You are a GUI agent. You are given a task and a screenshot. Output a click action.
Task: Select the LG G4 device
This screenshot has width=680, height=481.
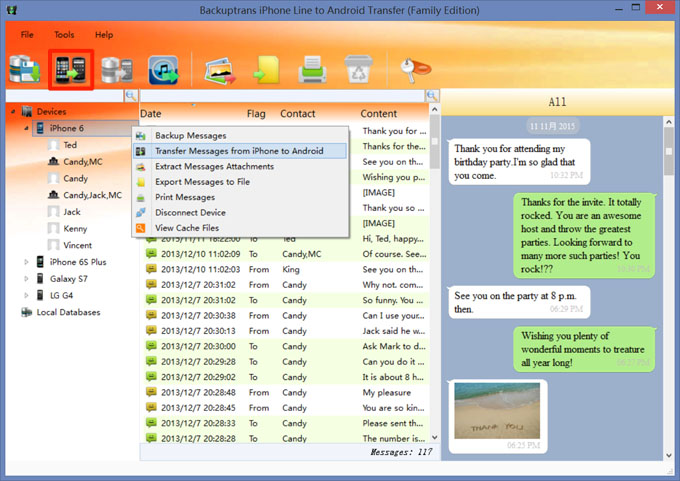pos(61,295)
